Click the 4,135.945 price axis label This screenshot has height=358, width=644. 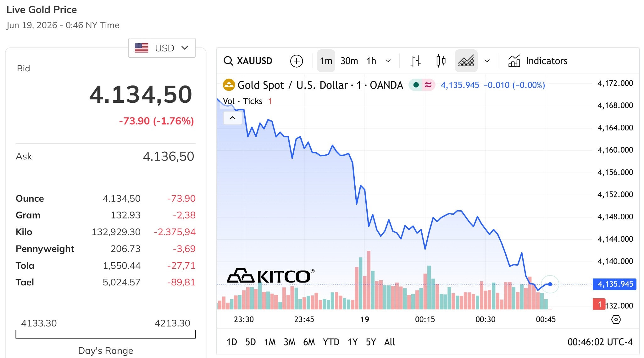point(614,284)
